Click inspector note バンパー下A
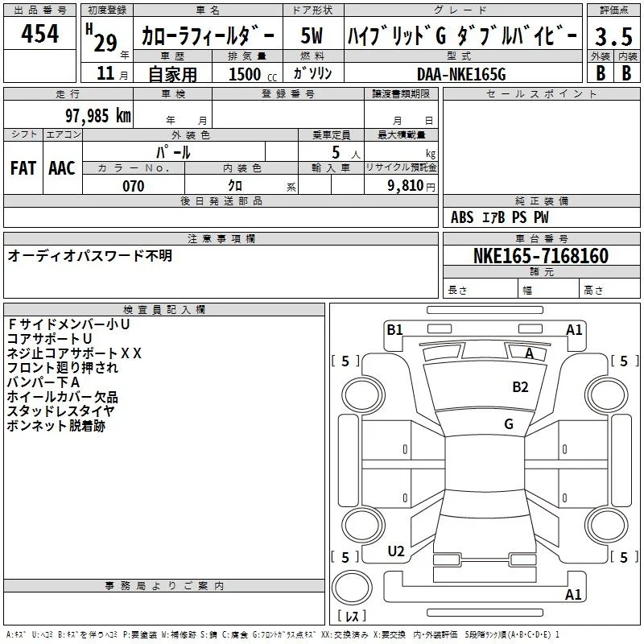Screen dimensions: 644x644 pos(43,382)
